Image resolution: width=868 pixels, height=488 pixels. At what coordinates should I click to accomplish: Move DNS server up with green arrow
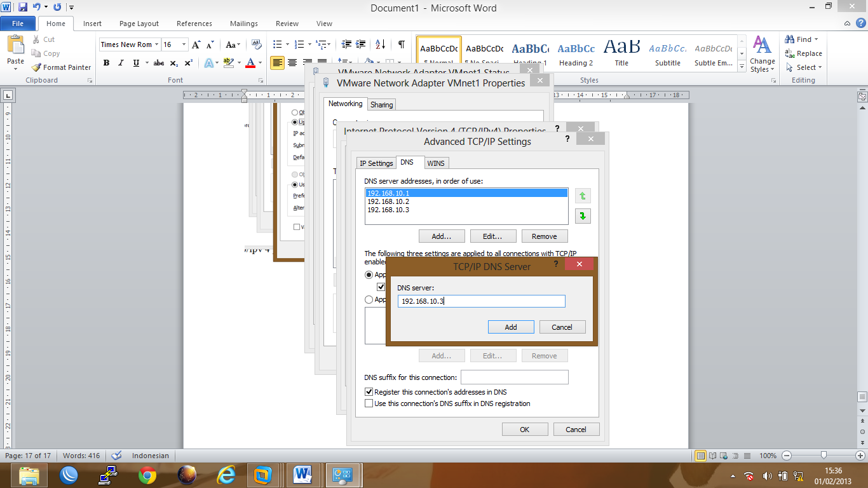583,196
